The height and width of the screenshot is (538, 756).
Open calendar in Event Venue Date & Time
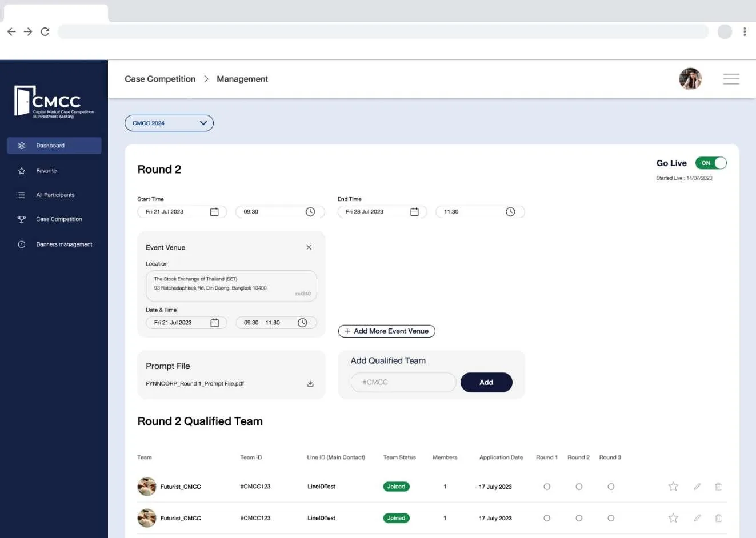pyautogui.click(x=215, y=323)
